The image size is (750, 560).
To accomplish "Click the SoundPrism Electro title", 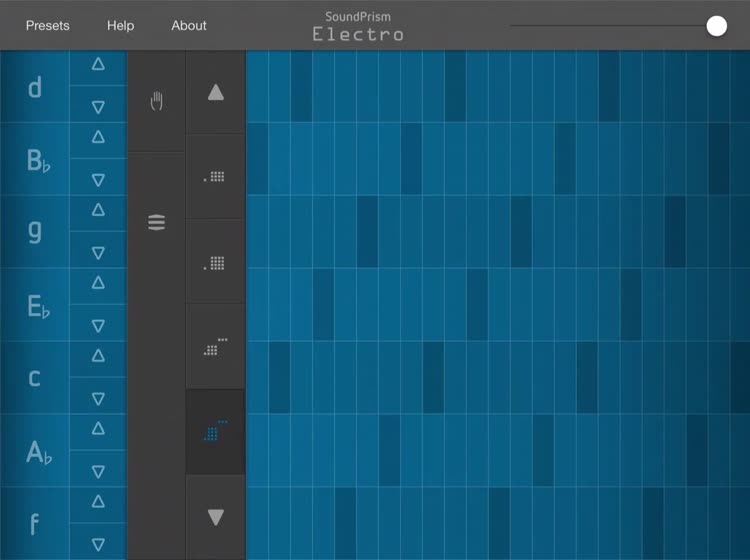I will pos(358,27).
